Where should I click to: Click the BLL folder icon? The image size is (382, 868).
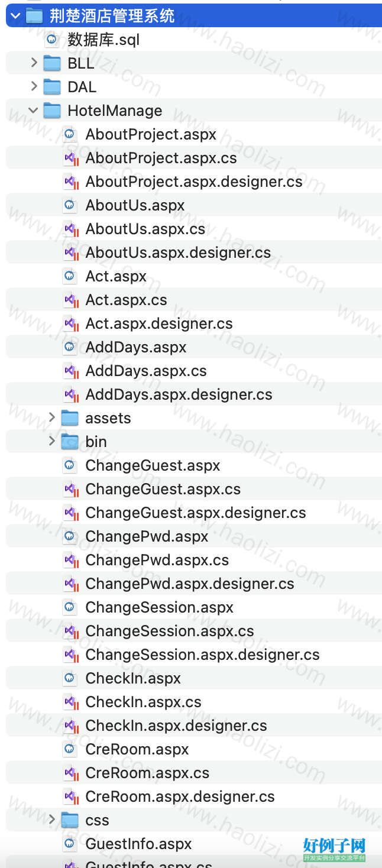[52, 63]
